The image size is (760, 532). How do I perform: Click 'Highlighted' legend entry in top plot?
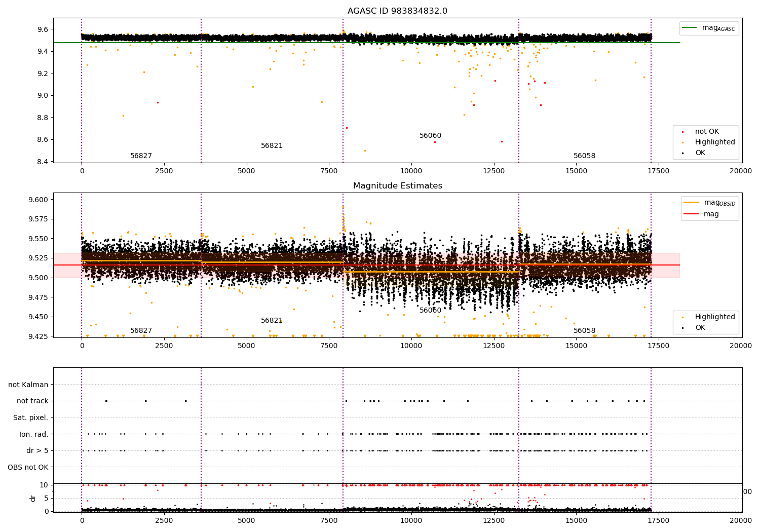click(715, 142)
